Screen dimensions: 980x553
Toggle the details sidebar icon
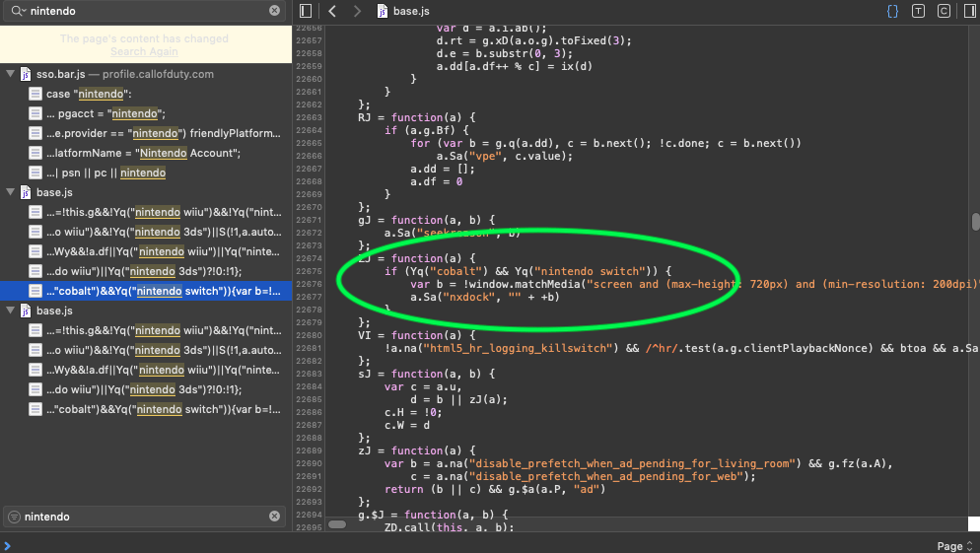pos(970,11)
